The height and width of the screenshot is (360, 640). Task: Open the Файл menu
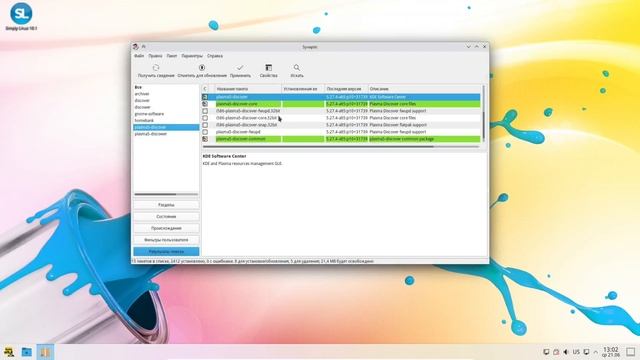(x=139, y=56)
